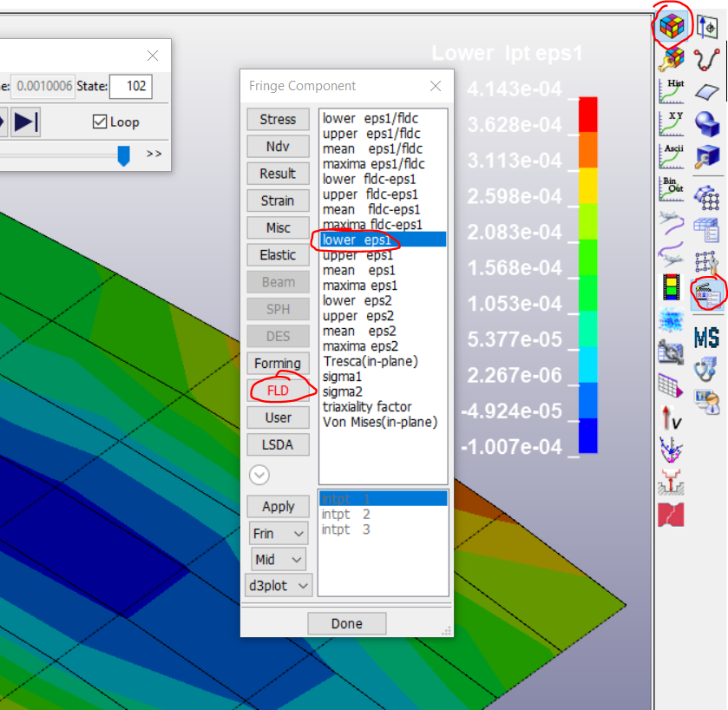Click Done in Fringe Component
The width and height of the screenshot is (728, 710).
point(347,623)
